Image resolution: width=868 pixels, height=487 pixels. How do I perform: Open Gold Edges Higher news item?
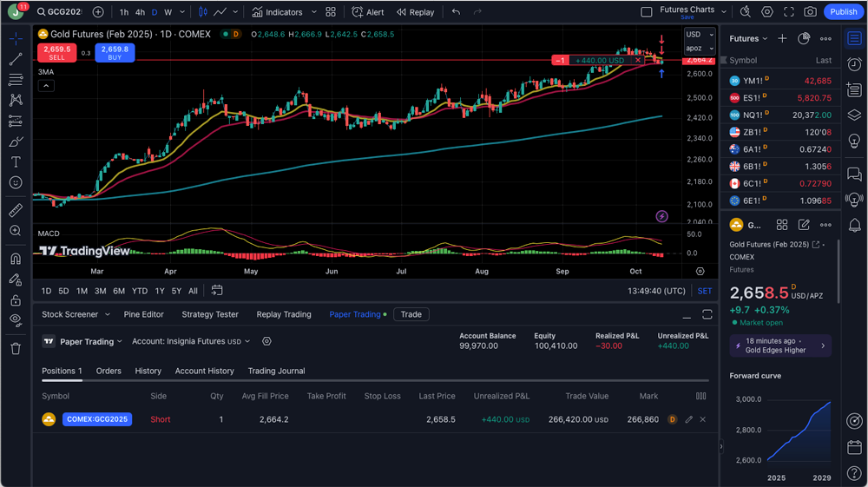click(x=780, y=346)
